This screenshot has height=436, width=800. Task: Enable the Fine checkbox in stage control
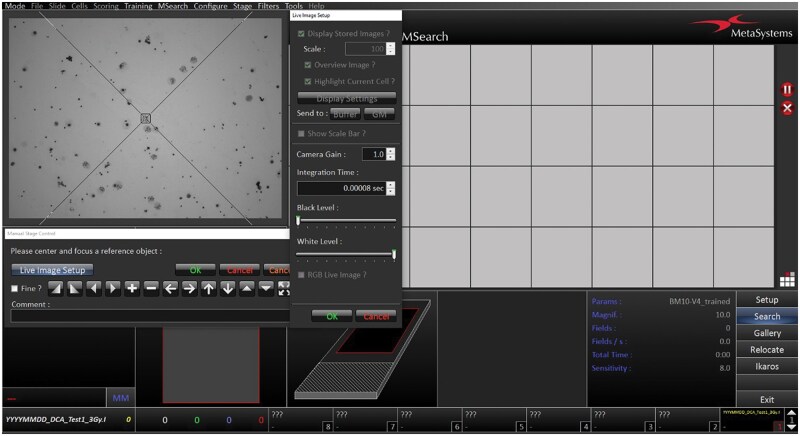(15, 289)
